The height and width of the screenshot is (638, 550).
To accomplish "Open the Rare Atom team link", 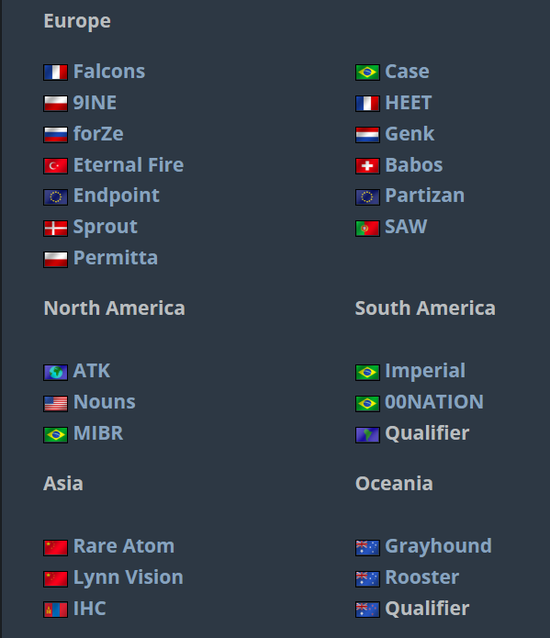I will click(124, 546).
